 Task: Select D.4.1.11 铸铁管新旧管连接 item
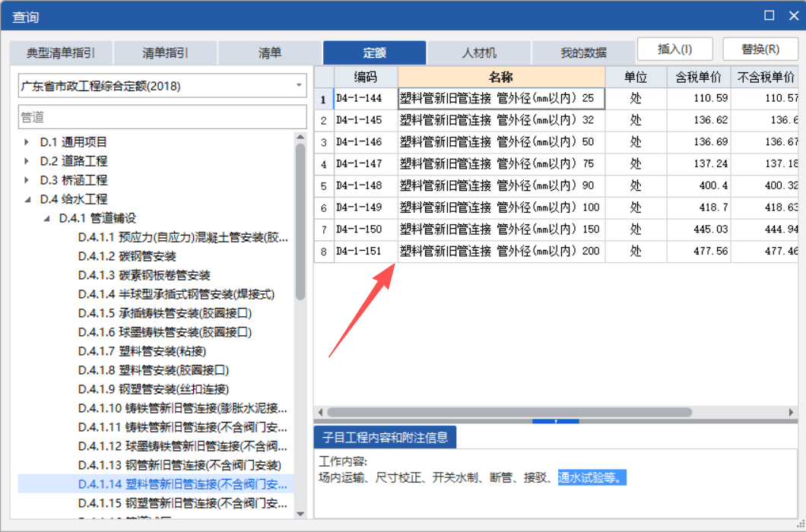(182, 427)
